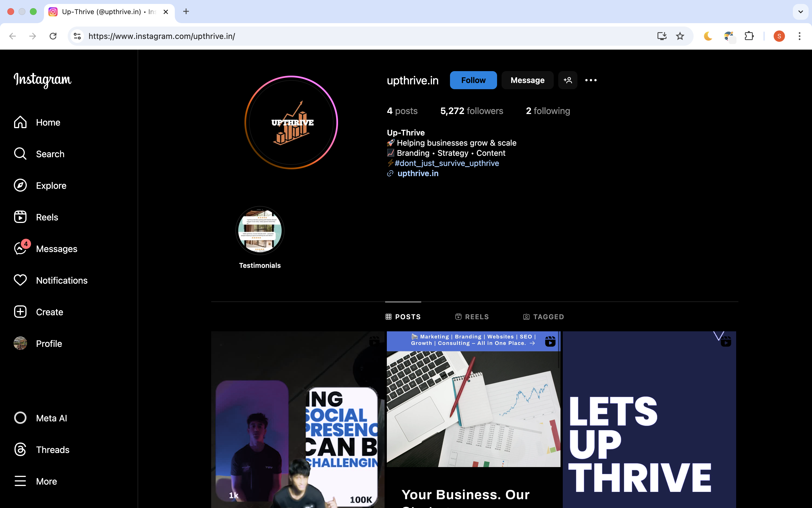Select the Posts tab
The width and height of the screenshot is (812, 508).
403,317
